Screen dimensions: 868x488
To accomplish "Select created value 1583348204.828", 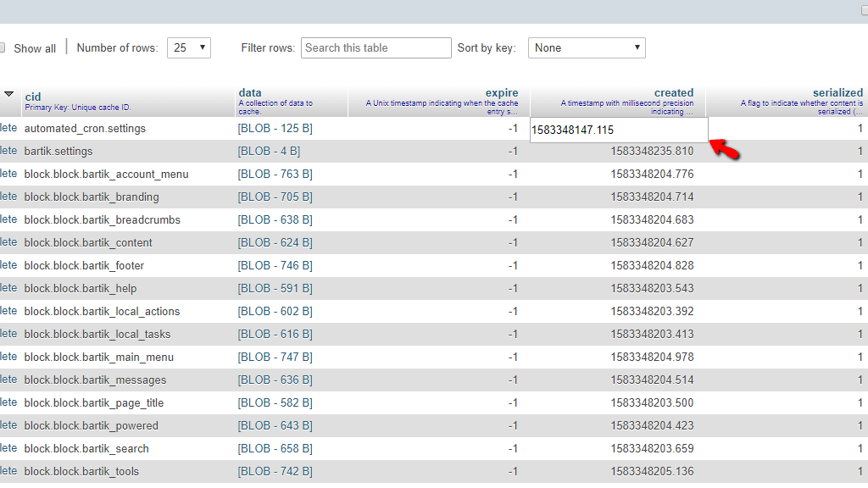I will click(652, 265).
